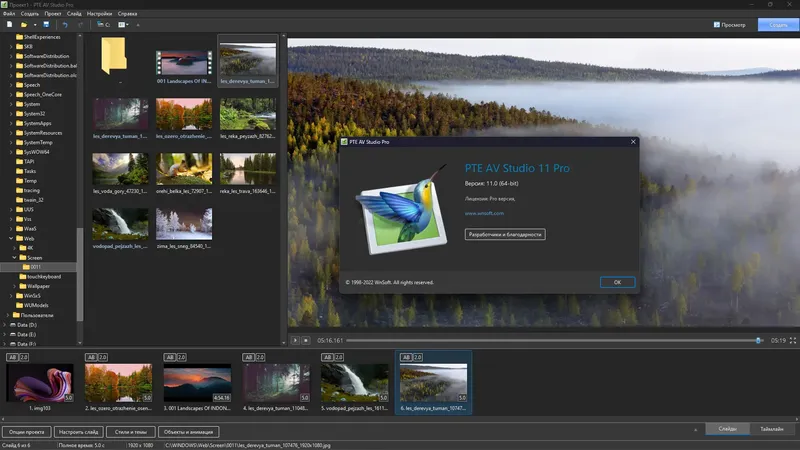Open the Настройки menu
Screen dimensions: 800x450
point(99,14)
